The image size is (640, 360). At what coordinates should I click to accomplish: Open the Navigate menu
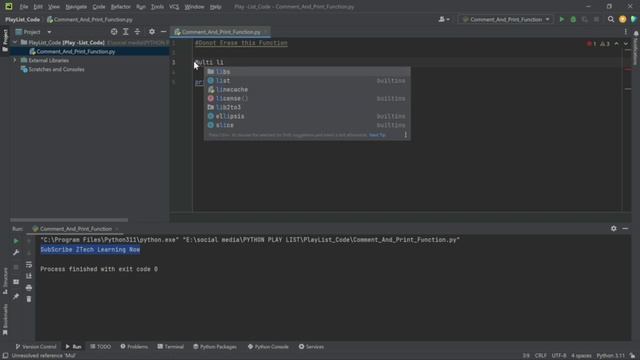(x=76, y=7)
